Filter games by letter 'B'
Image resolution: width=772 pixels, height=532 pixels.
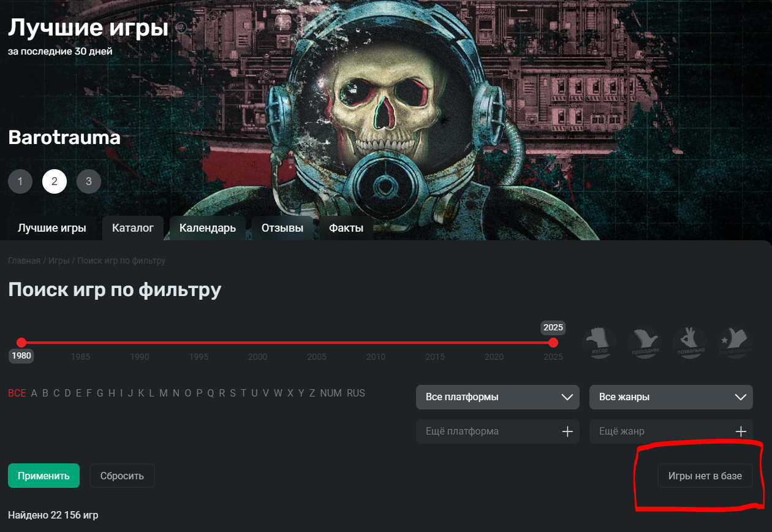pyautogui.click(x=45, y=393)
